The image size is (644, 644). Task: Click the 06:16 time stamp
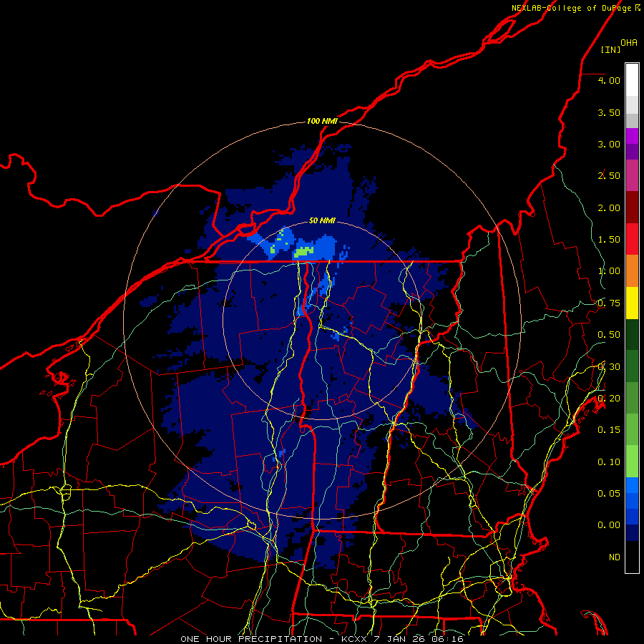(x=448, y=639)
